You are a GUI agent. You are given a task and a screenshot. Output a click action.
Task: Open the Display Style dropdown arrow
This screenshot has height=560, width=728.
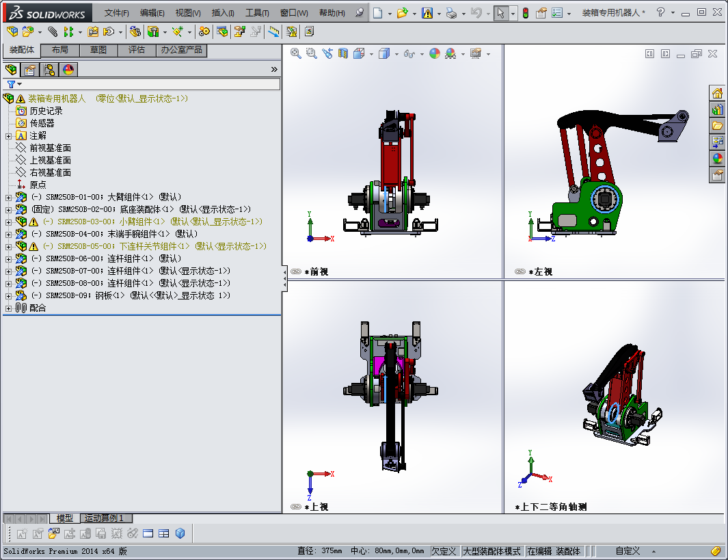(396, 54)
